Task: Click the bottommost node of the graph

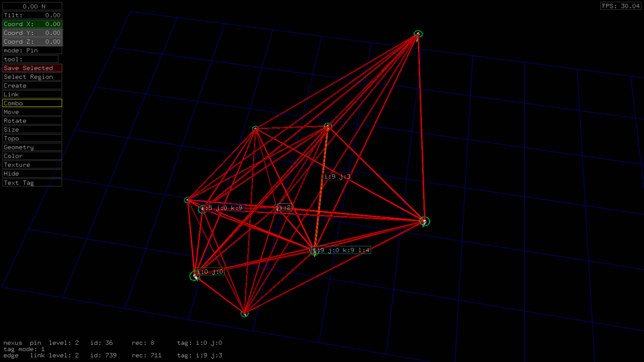Action: (x=245, y=314)
